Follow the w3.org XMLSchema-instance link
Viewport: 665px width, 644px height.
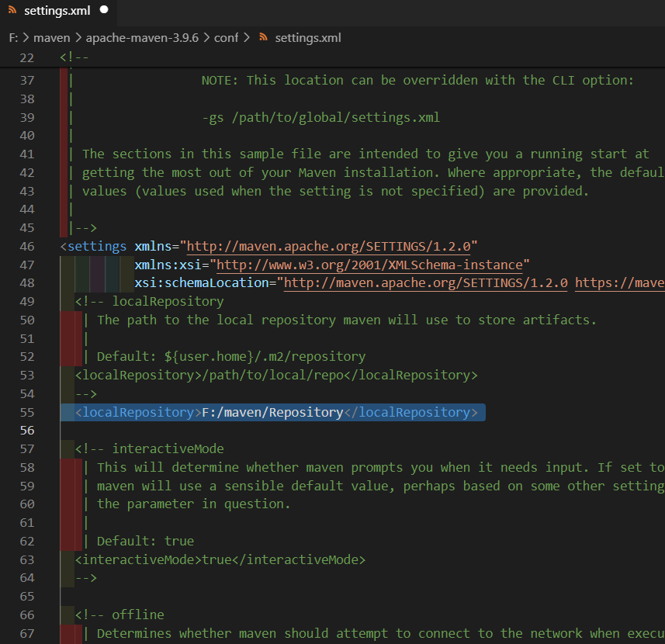pyautogui.click(x=369, y=265)
